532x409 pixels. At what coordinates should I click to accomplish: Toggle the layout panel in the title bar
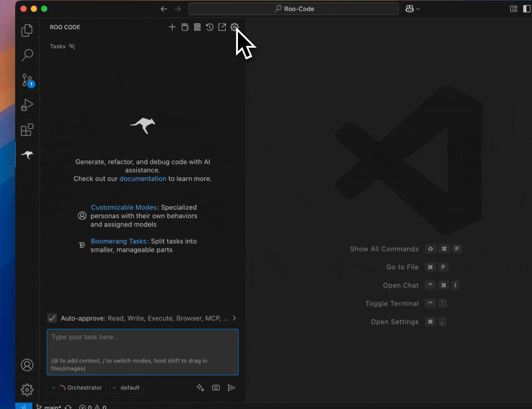click(x=514, y=9)
